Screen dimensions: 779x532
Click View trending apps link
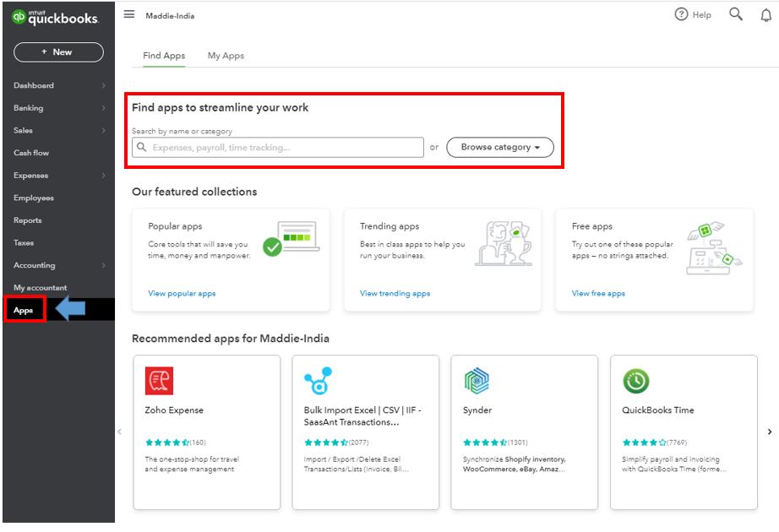point(395,294)
